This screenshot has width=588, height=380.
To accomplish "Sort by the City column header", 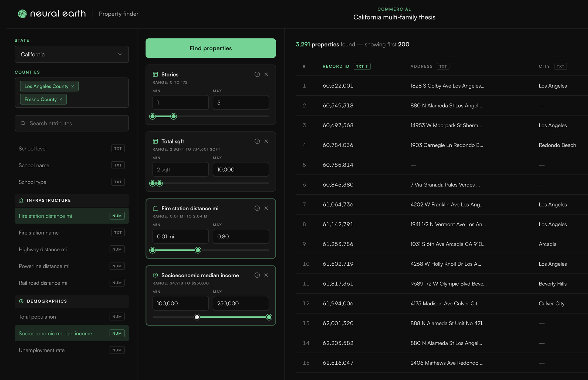I will click(x=544, y=66).
